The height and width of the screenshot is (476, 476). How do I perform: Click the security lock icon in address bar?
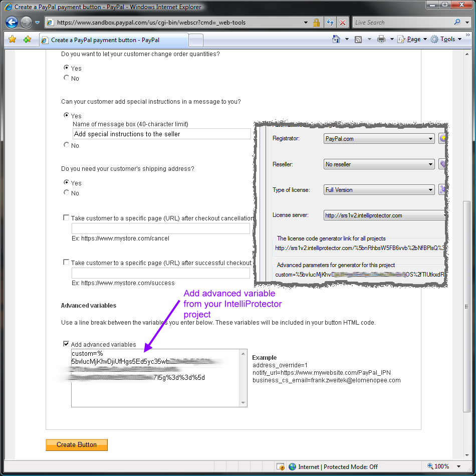coord(316,23)
